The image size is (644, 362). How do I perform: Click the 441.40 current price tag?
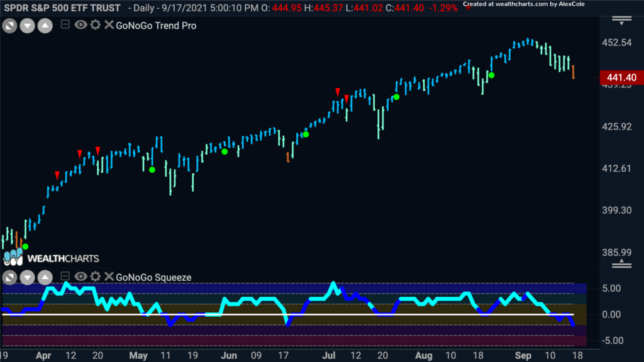pos(621,77)
